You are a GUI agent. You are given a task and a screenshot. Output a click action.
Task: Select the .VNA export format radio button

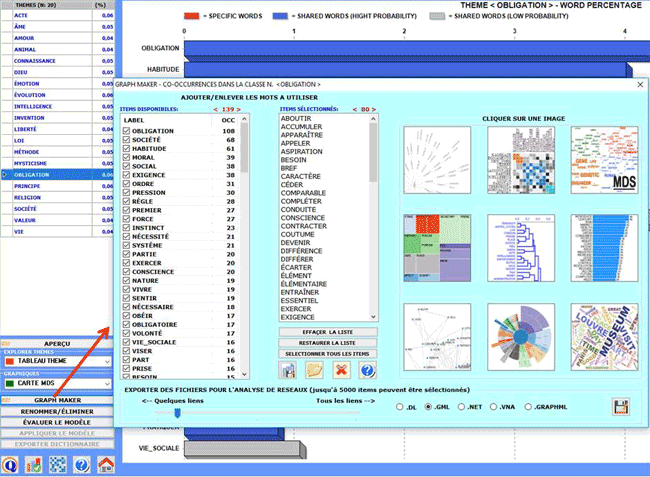493,407
